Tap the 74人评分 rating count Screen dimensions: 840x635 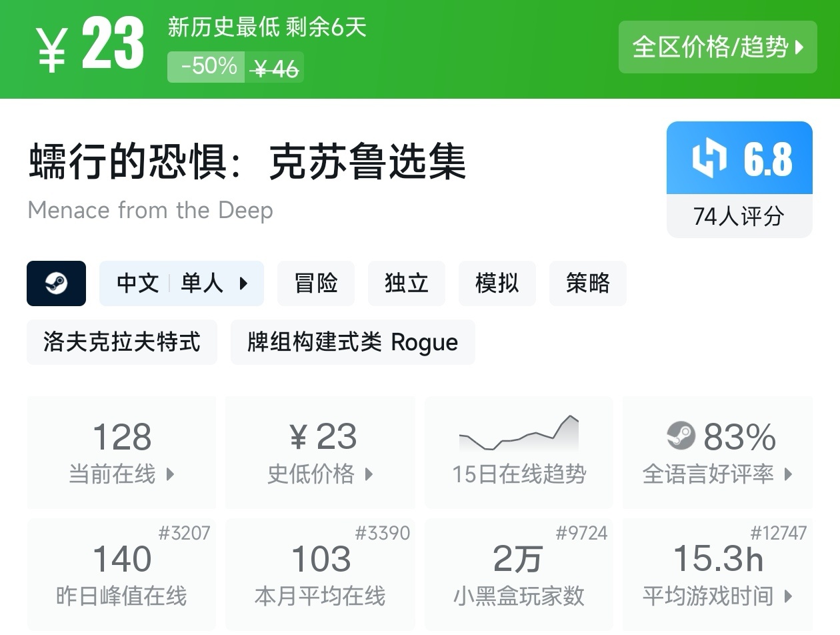[x=739, y=216]
